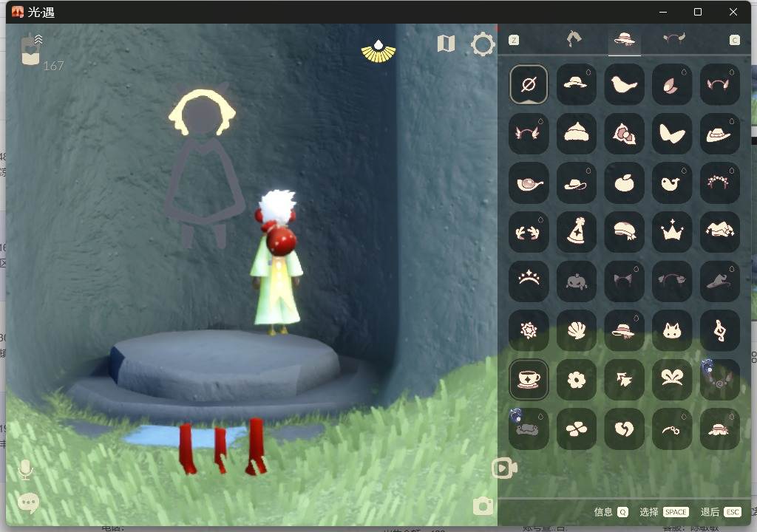757x532 pixels.
Task: Equip the flower crown wreath
Action: (x=720, y=183)
